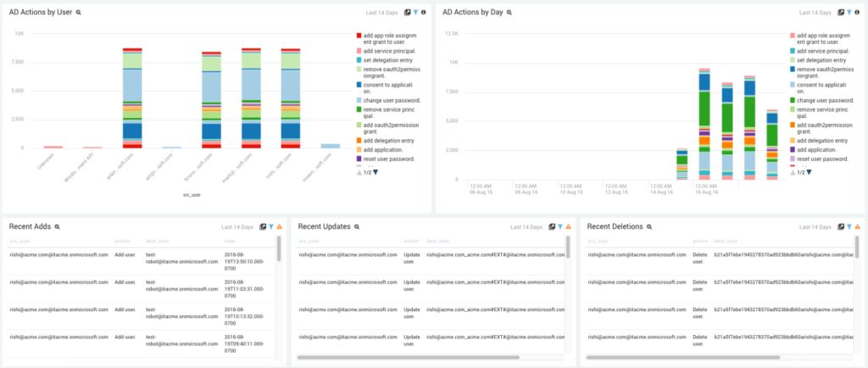Image resolution: width=868 pixels, height=368 pixels.
Task: Show info icon in AD Actions by Day panel
Action: tap(857, 12)
